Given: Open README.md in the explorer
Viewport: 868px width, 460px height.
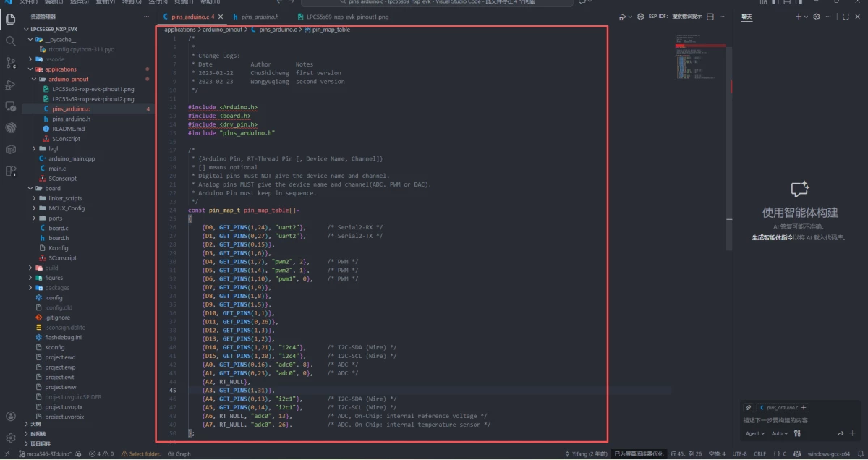Looking at the screenshot, I should (x=68, y=129).
